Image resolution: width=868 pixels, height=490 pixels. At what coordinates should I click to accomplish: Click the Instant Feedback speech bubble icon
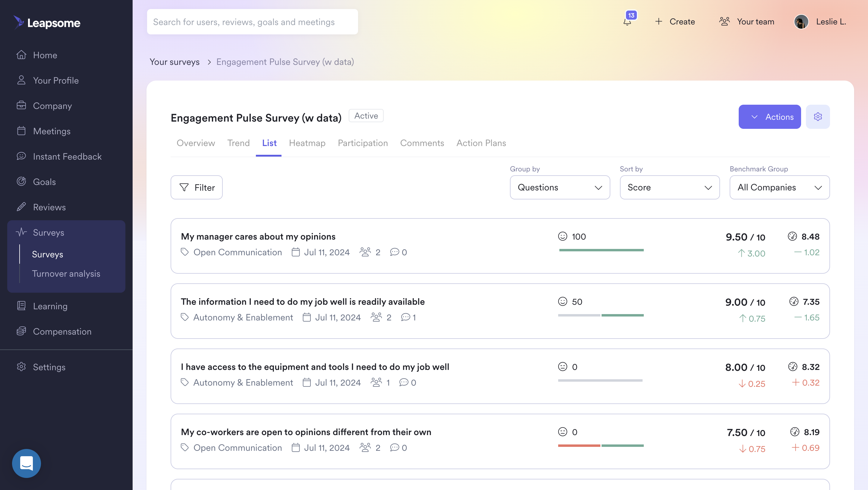point(21,156)
